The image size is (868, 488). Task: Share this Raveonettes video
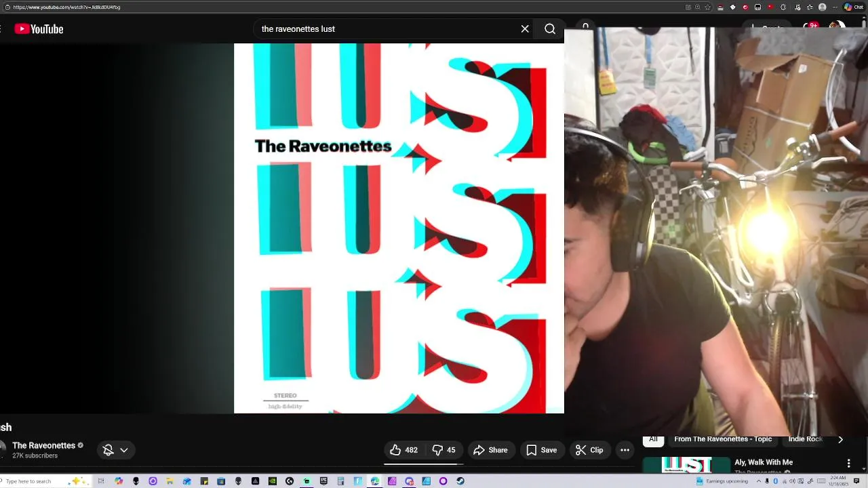point(490,450)
